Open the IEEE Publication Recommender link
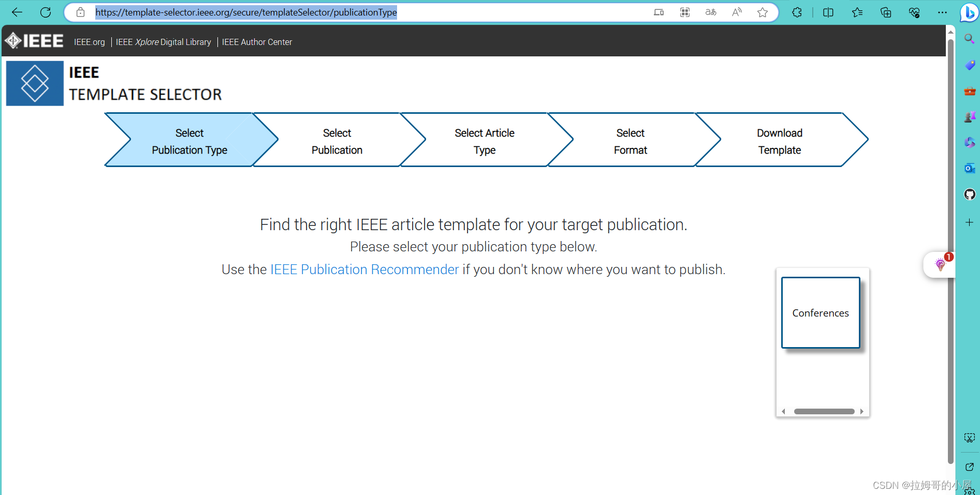The height and width of the screenshot is (495, 980). coord(364,269)
